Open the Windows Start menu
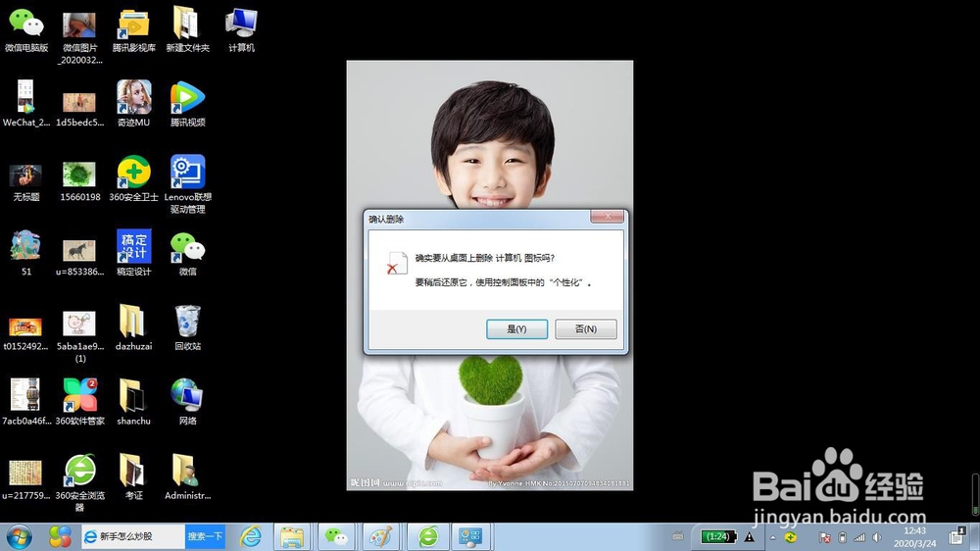 click(19, 537)
